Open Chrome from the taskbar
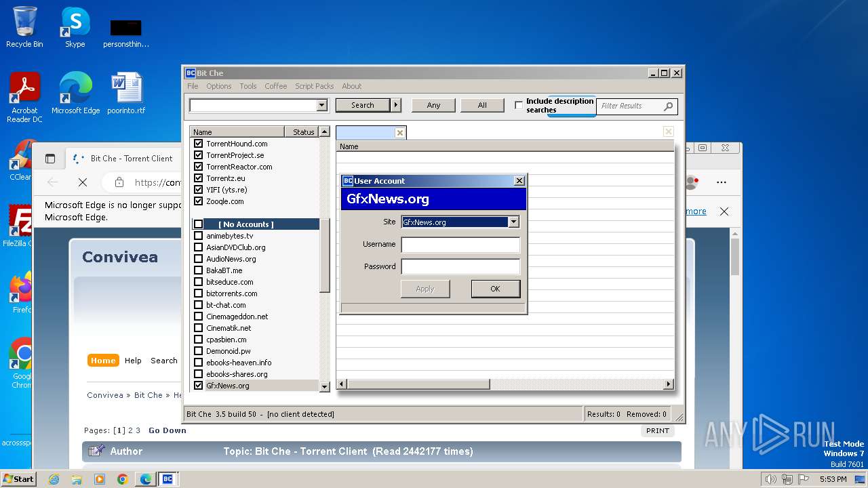This screenshot has width=868, height=488. pyautogui.click(x=123, y=479)
